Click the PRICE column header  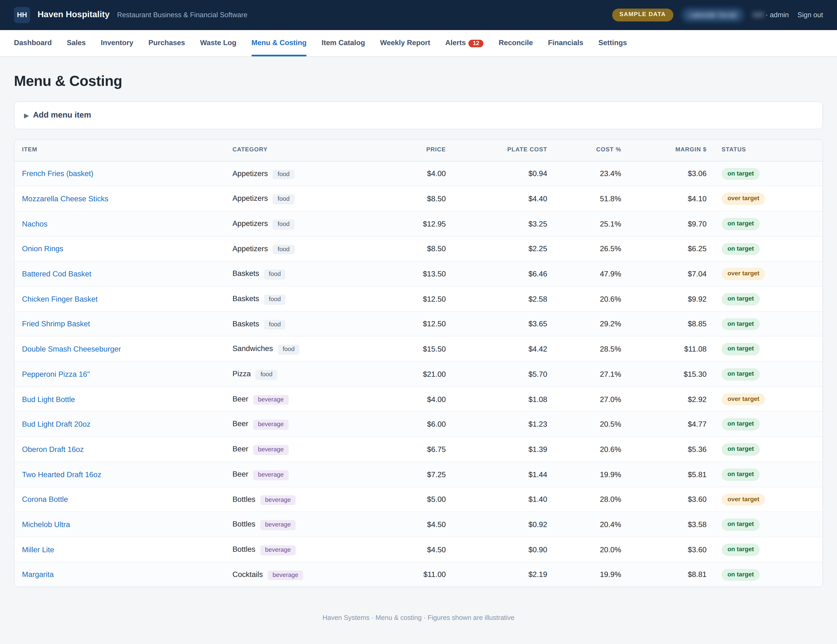(x=436, y=150)
